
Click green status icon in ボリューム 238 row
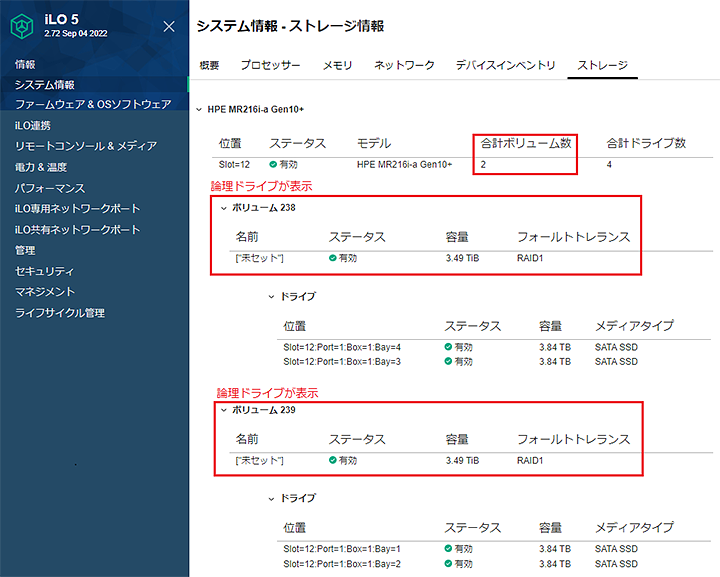click(333, 258)
